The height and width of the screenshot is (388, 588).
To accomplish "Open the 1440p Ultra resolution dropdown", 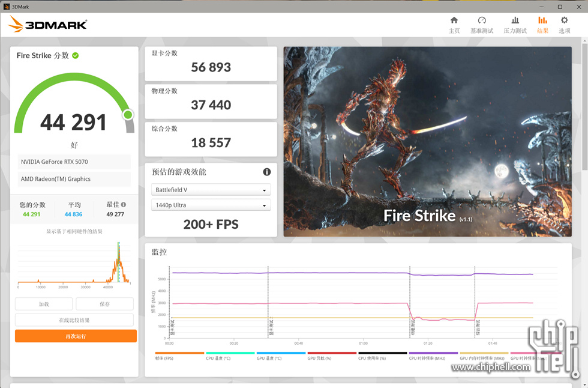I will (x=211, y=205).
